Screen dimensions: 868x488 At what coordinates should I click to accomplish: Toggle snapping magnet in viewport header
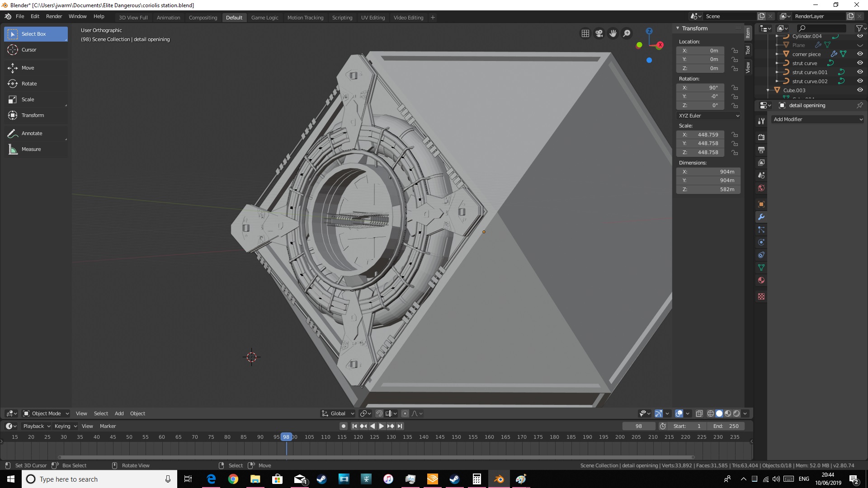click(379, 413)
